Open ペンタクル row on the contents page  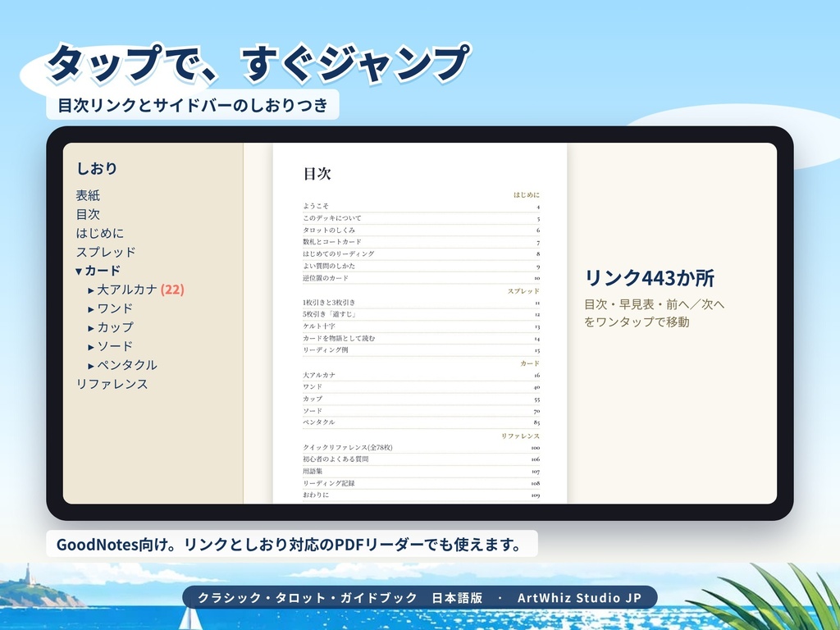(421, 422)
